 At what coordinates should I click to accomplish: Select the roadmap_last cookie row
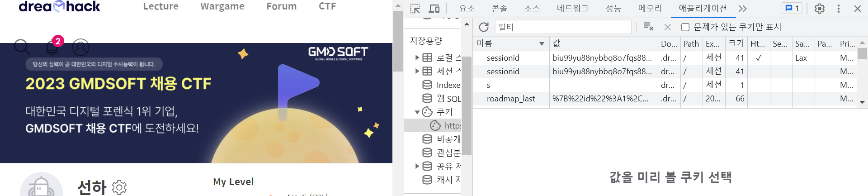665,99
